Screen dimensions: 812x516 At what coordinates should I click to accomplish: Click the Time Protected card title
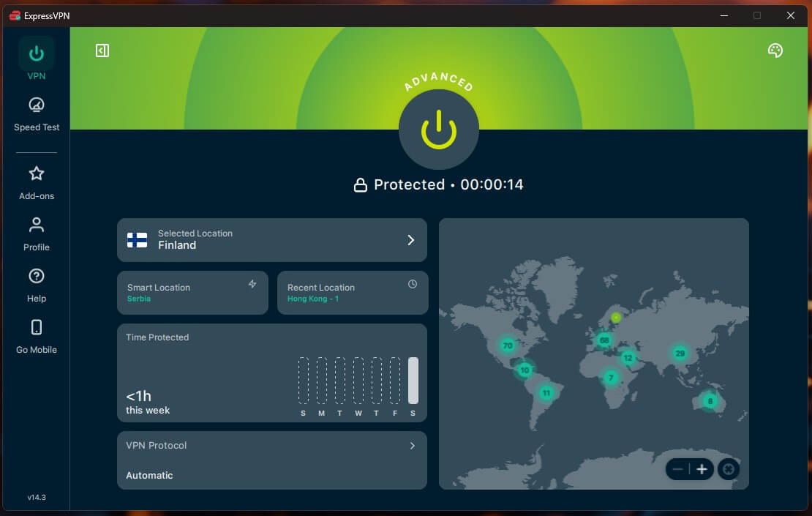157,337
